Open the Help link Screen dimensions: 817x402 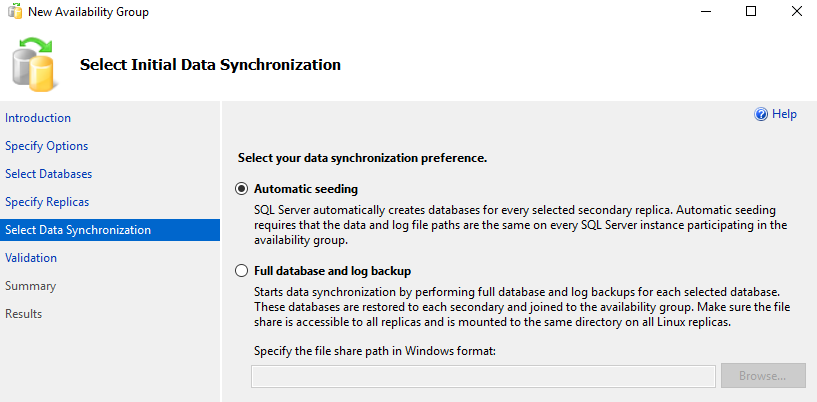point(785,115)
